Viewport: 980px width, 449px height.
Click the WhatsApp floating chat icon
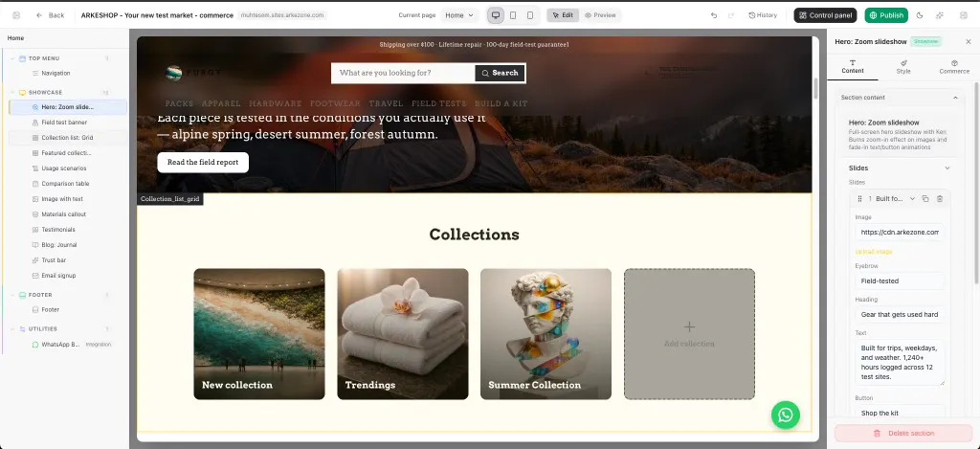786,415
